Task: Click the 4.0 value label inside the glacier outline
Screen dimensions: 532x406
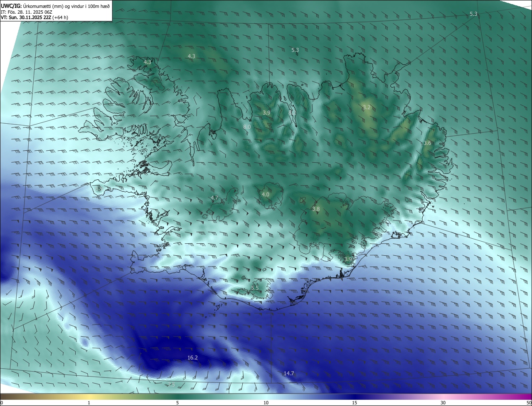Action: coord(266,194)
